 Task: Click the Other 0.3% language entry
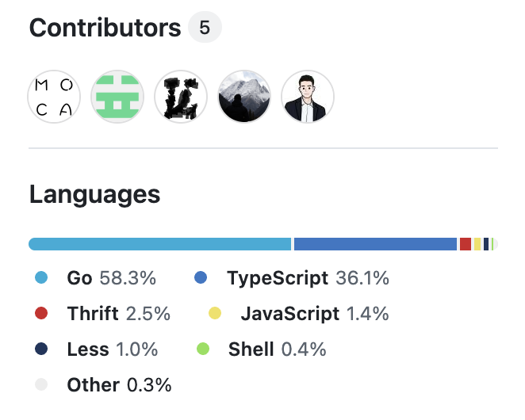(119, 385)
